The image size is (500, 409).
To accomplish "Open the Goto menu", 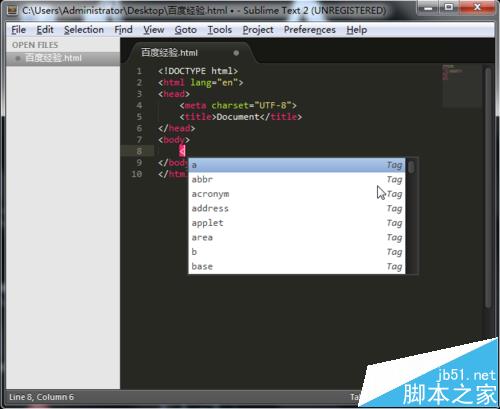I will pos(185,30).
